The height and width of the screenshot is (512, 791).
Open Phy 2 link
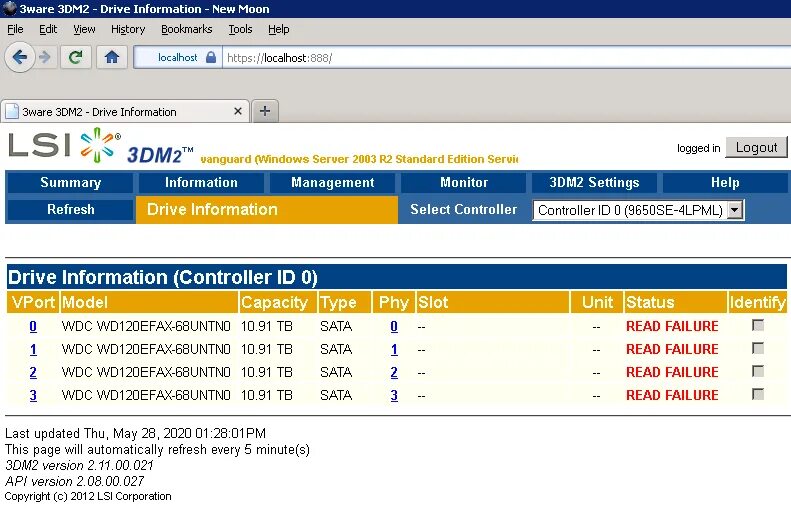point(394,372)
